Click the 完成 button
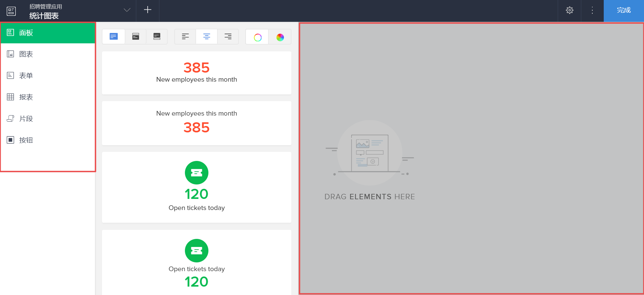 coord(624,11)
